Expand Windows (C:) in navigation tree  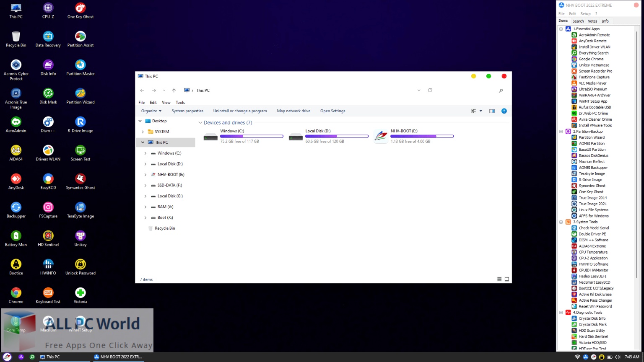[145, 153]
